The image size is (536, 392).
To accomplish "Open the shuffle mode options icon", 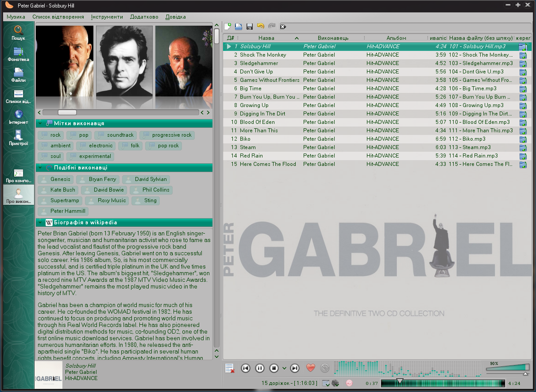I will pyautogui.click(x=335, y=383).
